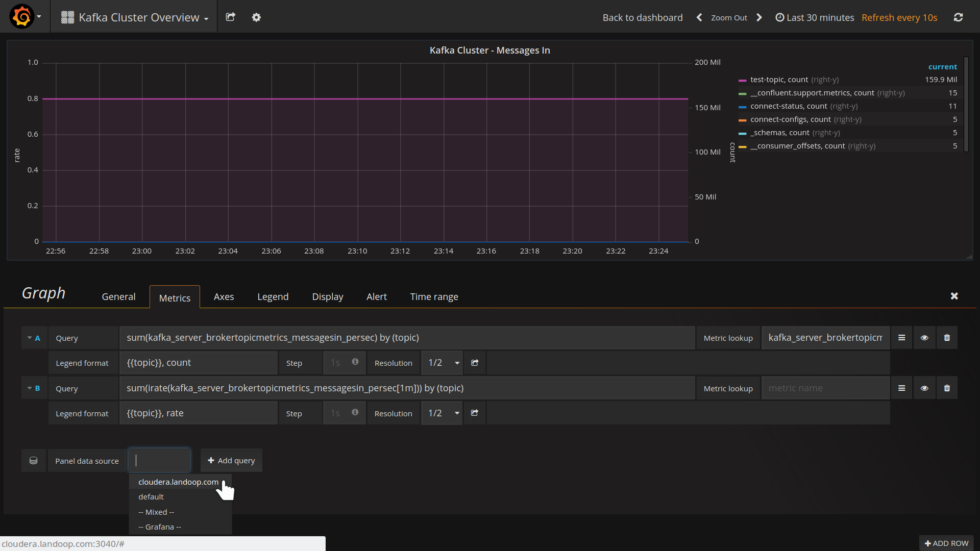Toggle visibility of query A
Screen dimensions: 980x551
(x=924, y=338)
